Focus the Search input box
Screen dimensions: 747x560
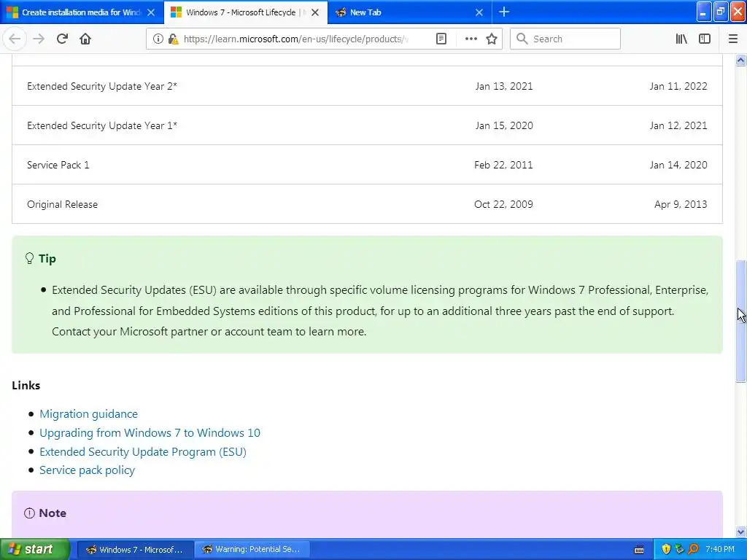tap(565, 39)
